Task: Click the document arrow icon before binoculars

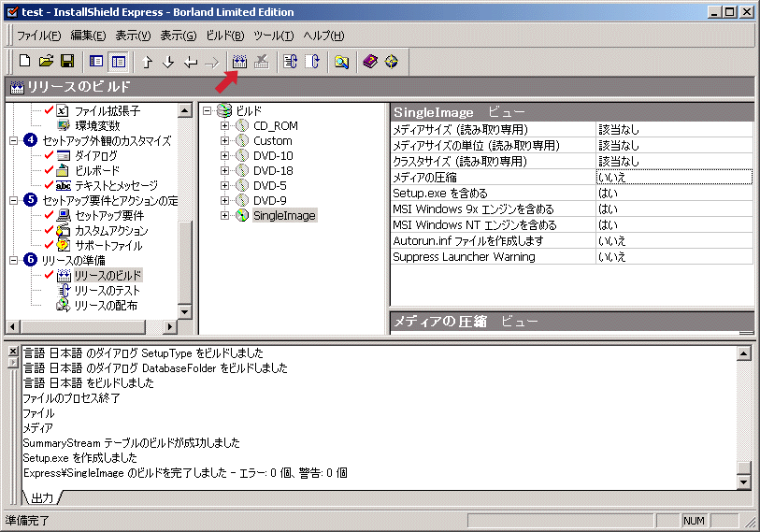Action: coord(312,62)
